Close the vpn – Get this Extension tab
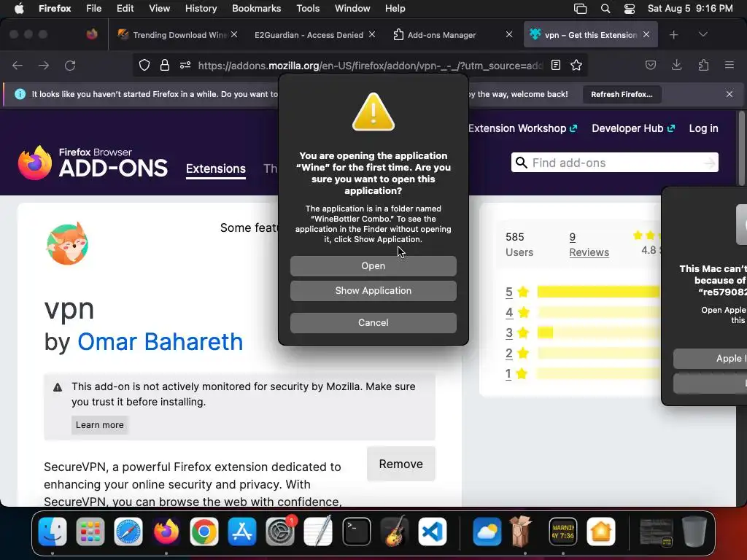The width and height of the screenshot is (747, 560). pyautogui.click(x=646, y=35)
